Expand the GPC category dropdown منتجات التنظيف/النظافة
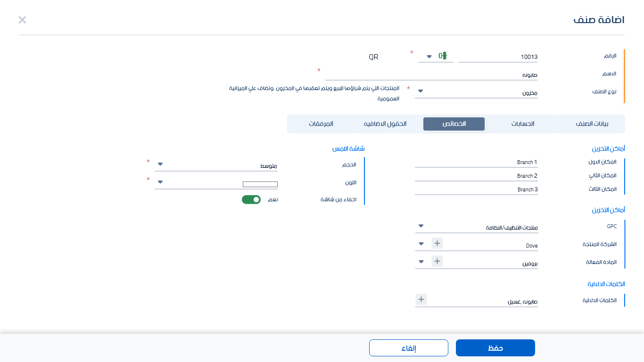The width and height of the screenshot is (644, 362). coord(421,226)
